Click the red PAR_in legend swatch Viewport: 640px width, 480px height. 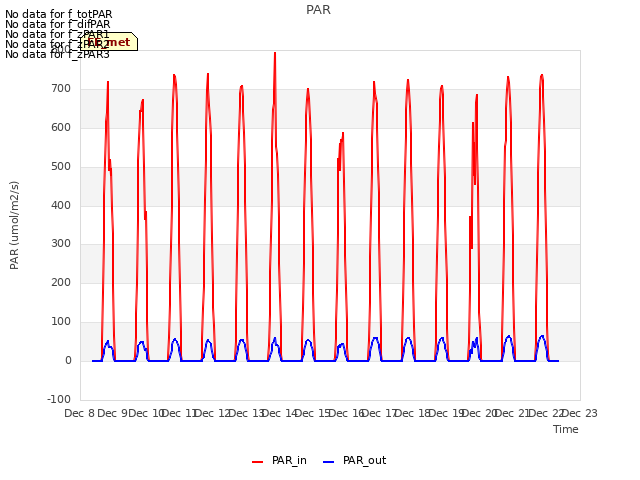(x=258, y=462)
